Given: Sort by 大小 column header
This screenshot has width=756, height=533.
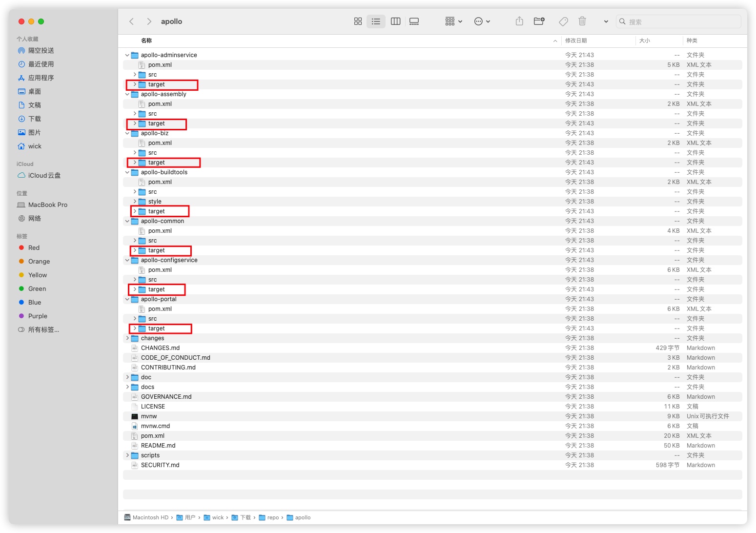Looking at the screenshot, I should [645, 41].
